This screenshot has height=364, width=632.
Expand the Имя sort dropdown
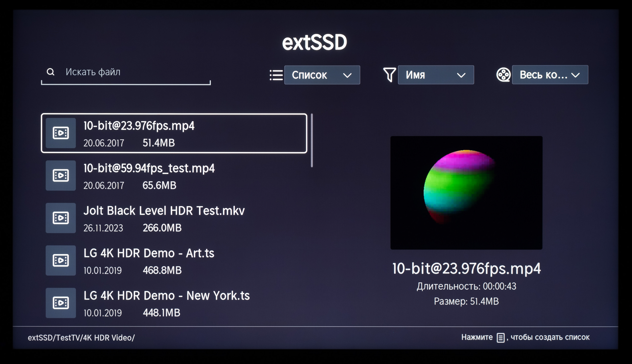[436, 75]
